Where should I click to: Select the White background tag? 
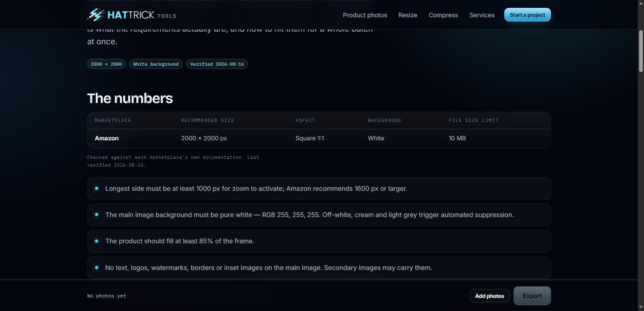156,64
